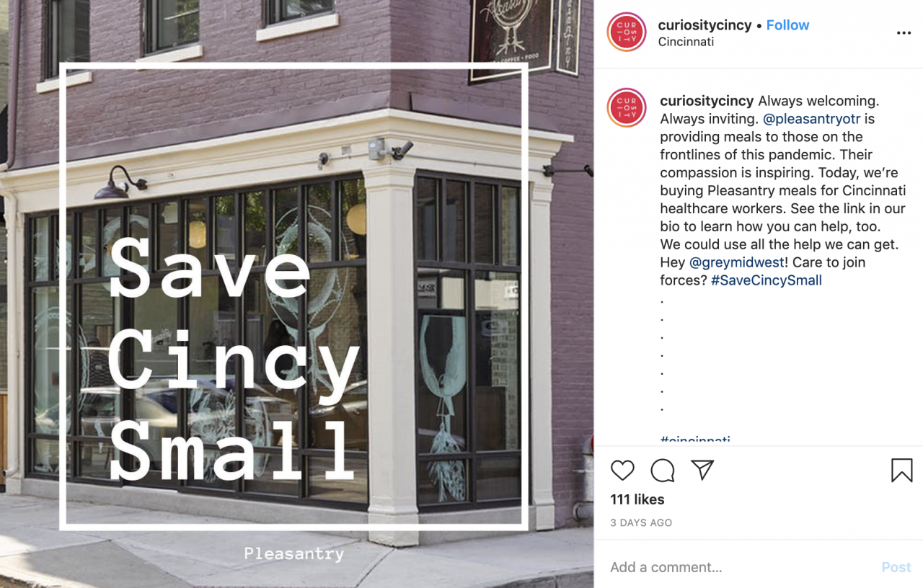Click the Post comment button

tap(896, 567)
